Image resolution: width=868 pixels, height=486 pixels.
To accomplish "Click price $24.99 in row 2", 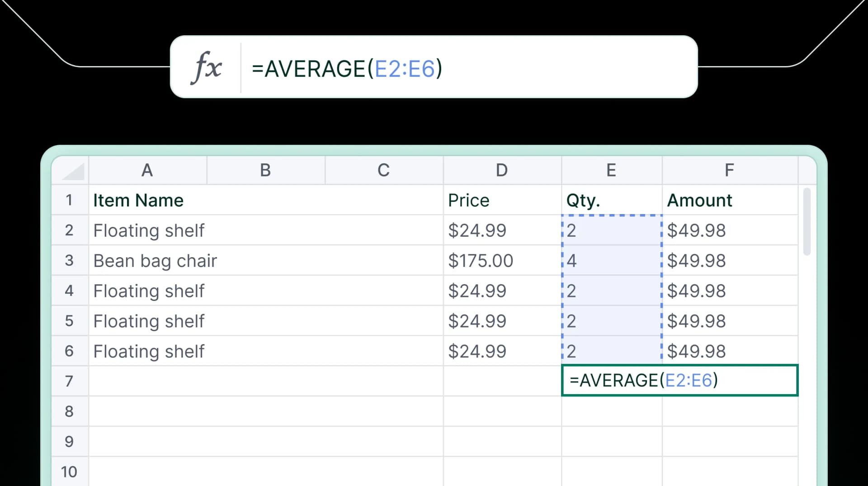I will (x=502, y=230).
